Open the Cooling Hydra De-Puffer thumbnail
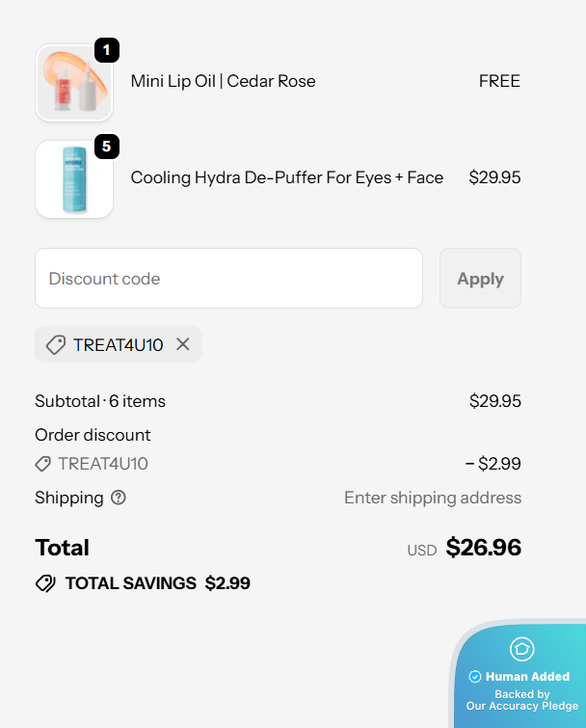586x728 pixels. 73,180
